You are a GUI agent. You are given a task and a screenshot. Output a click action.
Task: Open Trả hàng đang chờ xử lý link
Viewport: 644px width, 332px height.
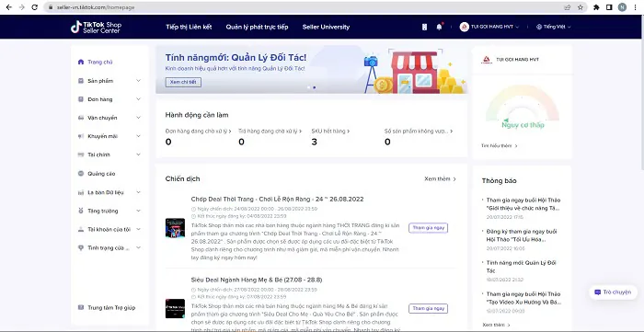270,132
